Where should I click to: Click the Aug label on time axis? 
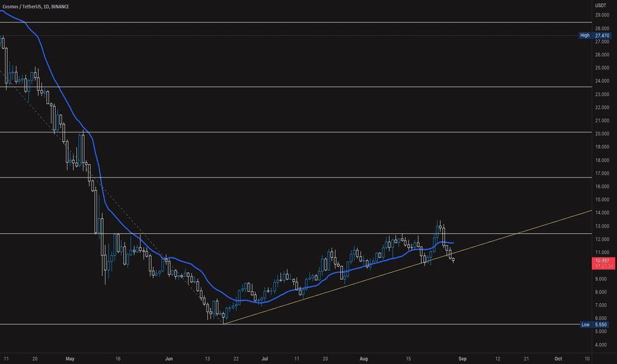click(x=363, y=359)
